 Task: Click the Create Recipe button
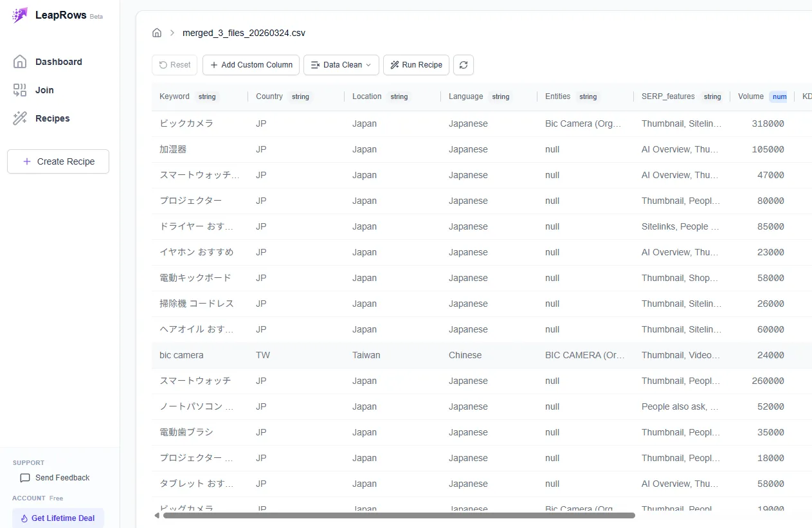point(58,161)
